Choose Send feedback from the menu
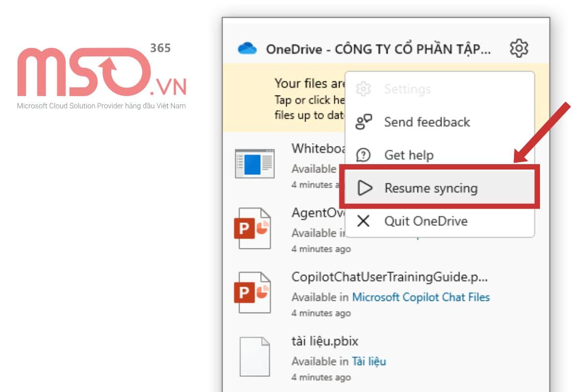The width and height of the screenshot is (588, 392). 440,122
